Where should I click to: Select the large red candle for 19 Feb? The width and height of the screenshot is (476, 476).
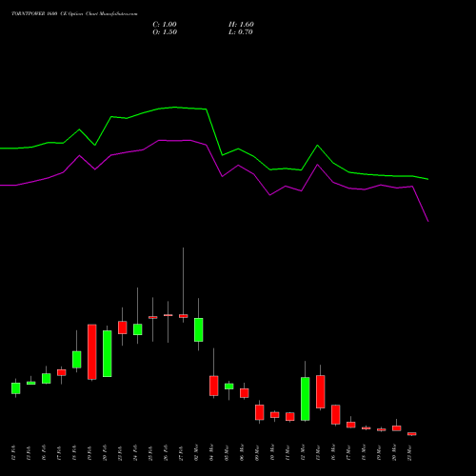tap(92, 351)
